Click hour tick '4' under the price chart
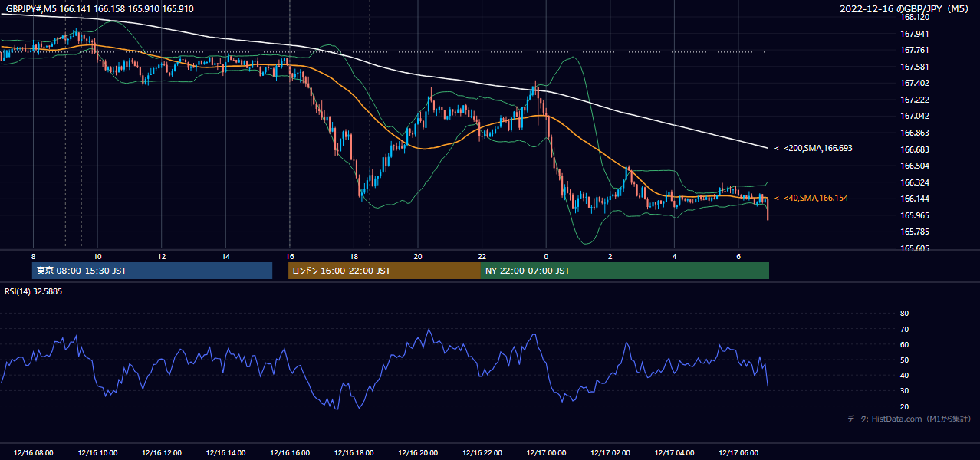The width and height of the screenshot is (980, 460). 675,256
